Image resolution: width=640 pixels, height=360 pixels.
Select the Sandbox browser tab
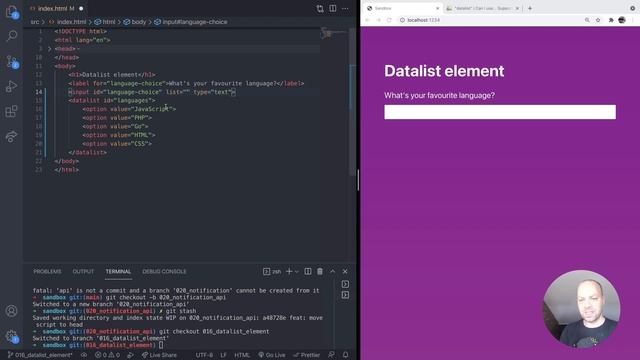[402, 8]
